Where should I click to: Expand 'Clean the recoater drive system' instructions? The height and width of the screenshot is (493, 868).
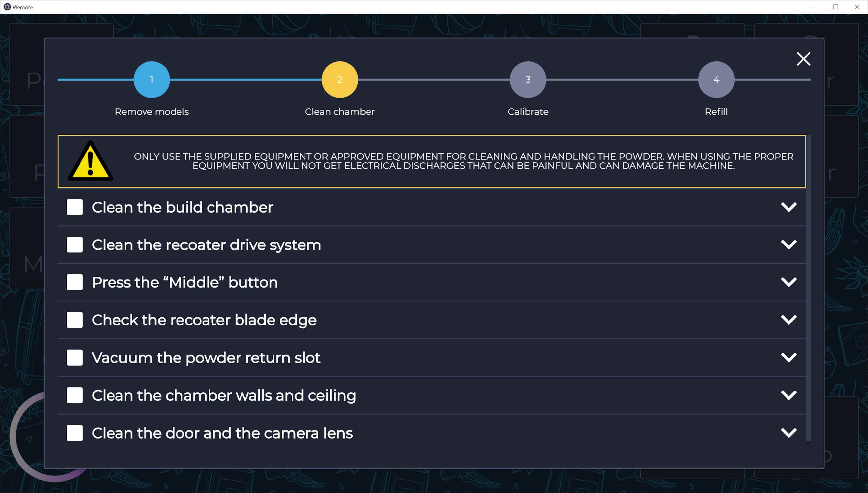[789, 245]
